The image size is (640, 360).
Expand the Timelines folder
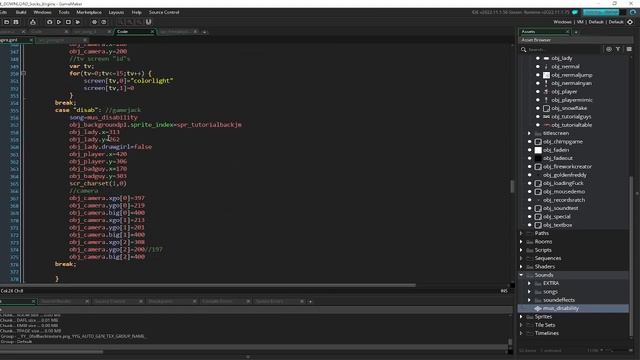click(x=521, y=333)
